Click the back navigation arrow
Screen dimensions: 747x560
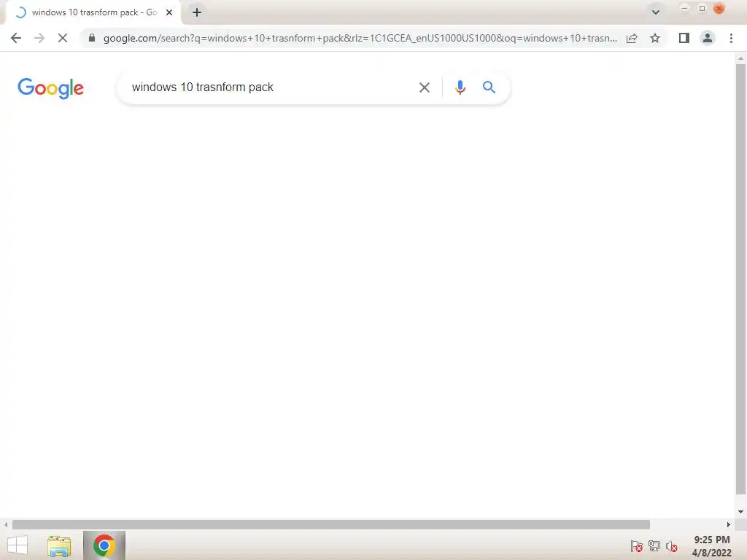(16, 38)
